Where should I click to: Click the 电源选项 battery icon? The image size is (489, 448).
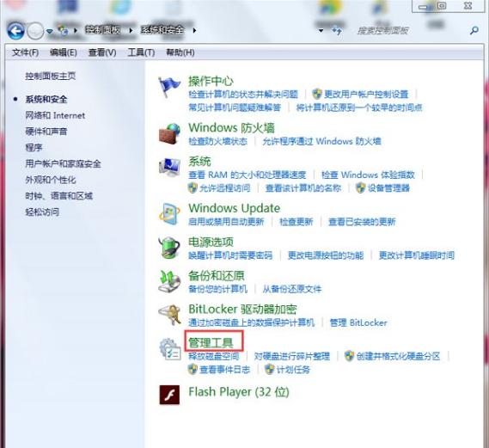click(169, 248)
